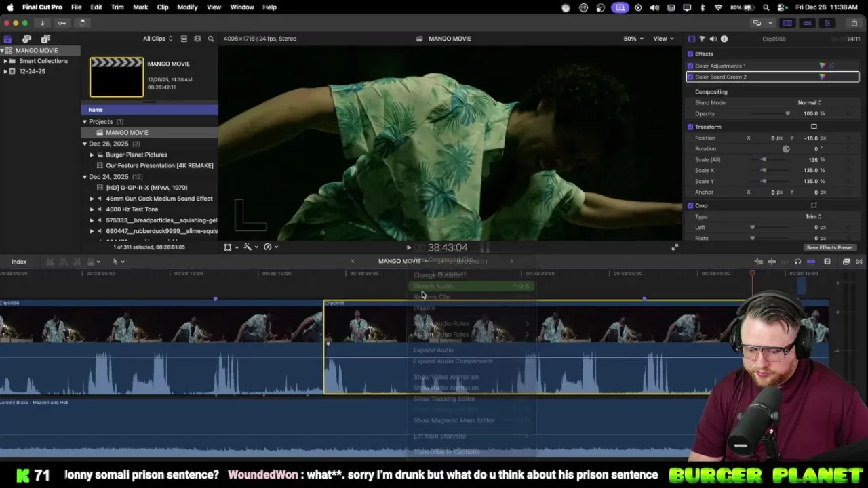Uncheck Color Board Green 2 effect
This screenshot has height=488, width=868.
(x=690, y=77)
